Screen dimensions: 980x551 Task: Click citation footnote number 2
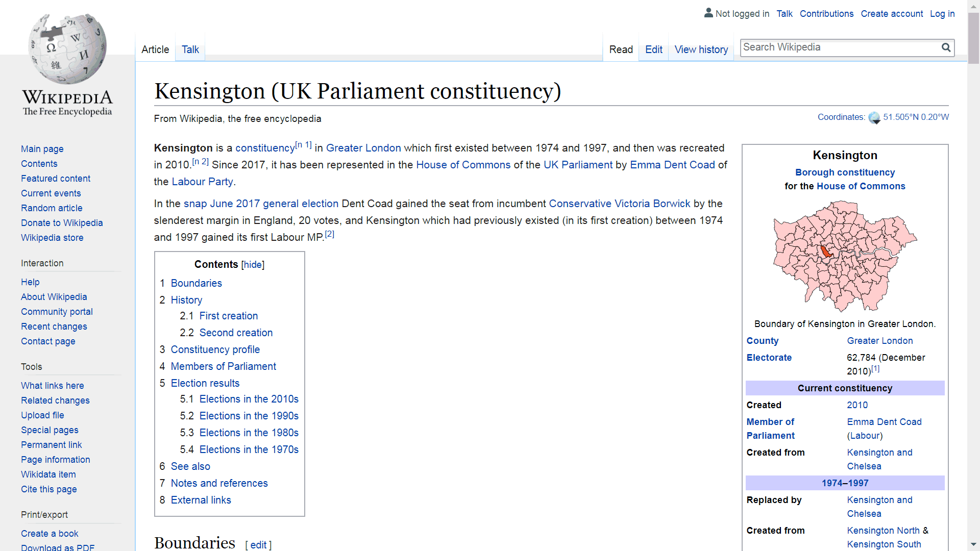(x=329, y=234)
